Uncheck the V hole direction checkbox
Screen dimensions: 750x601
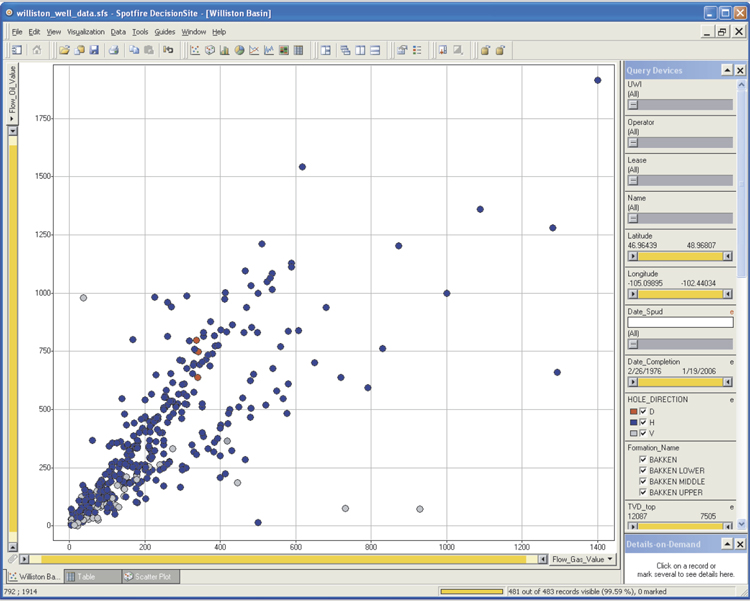tap(643, 433)
